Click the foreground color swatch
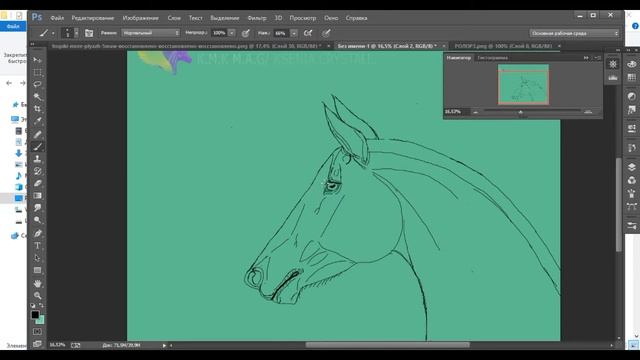Image resolution: width=640 pixels, height=360 pixels. (x=35, y=315)
